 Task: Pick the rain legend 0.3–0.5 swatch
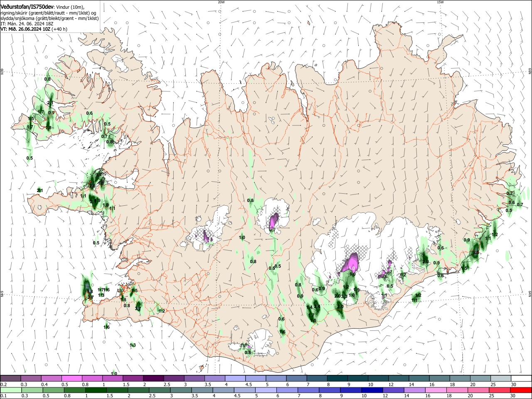33,390
